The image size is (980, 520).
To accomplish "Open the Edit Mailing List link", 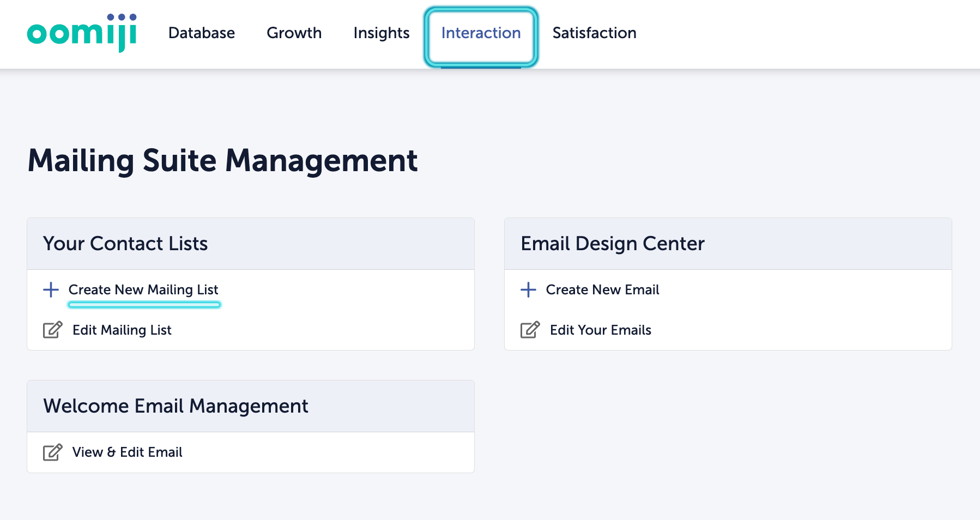I will click(x=122, y=330).
